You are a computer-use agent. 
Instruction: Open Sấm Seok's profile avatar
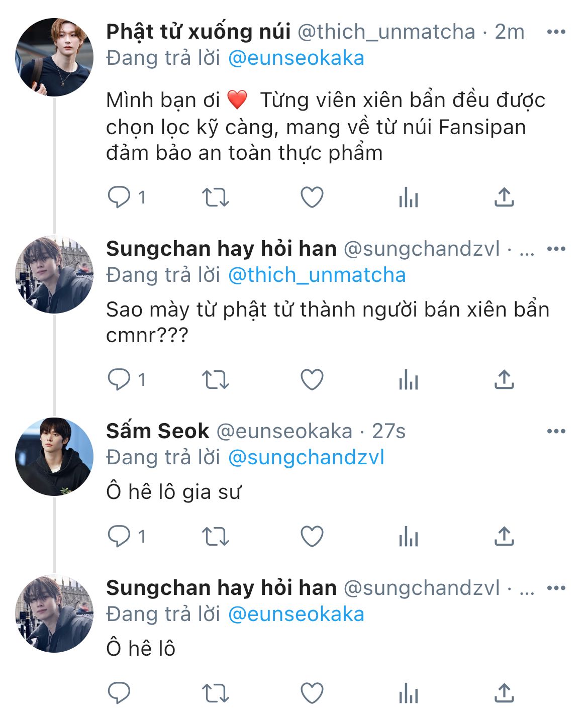[54, 456]
